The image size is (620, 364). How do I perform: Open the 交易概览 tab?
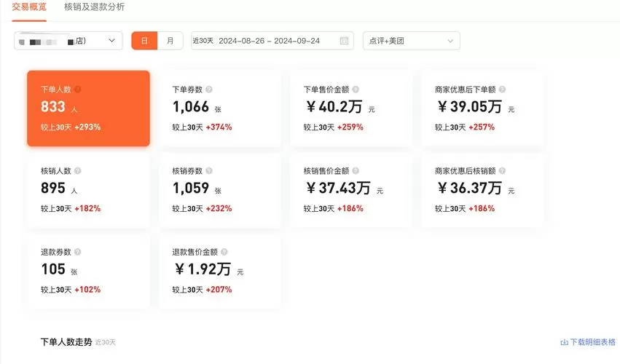point(29,7)
